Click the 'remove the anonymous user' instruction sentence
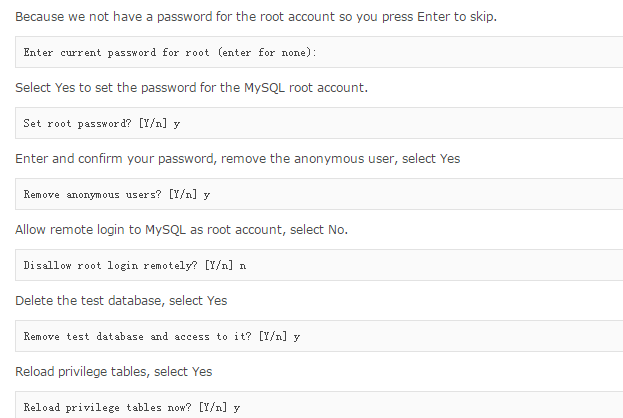 [237, 158]
